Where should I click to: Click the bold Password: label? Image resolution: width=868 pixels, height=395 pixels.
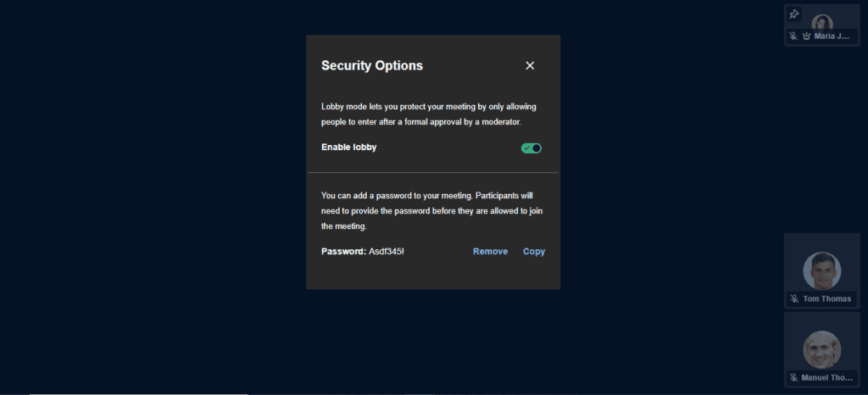tap(344, 252)
